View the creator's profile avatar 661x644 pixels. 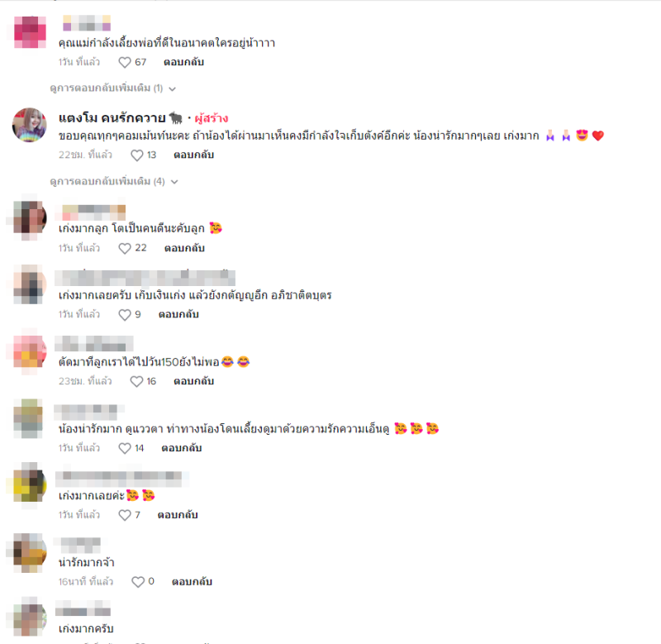tap(29, 125)
